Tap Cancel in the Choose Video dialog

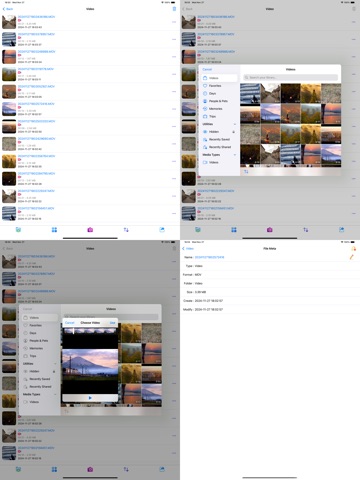click(x=69, y=323)
